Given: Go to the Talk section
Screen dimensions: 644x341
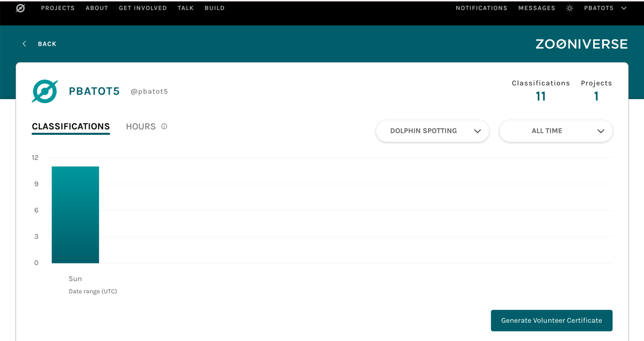Looking at the screenshot, I should coord(186,8).
